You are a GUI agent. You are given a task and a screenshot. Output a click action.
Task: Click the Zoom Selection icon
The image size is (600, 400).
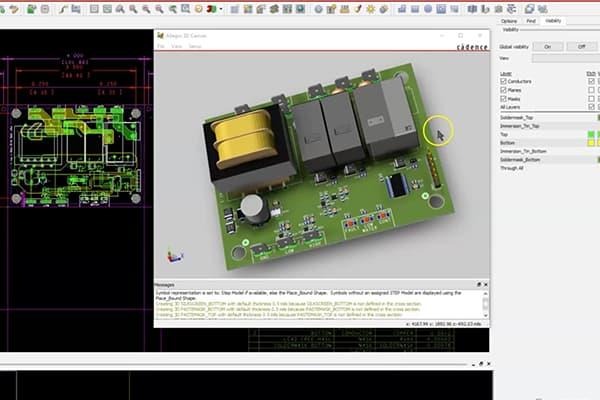186,9
